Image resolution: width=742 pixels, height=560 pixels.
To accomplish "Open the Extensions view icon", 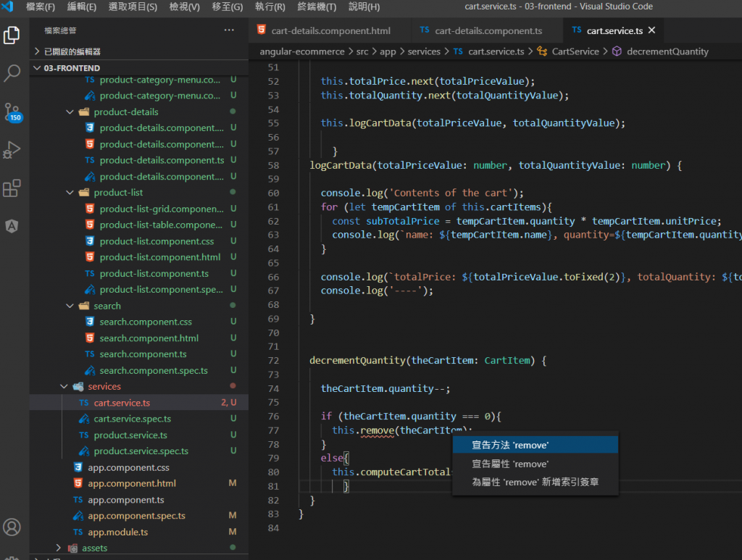I will pyautogui.click(x=12, y=188).
